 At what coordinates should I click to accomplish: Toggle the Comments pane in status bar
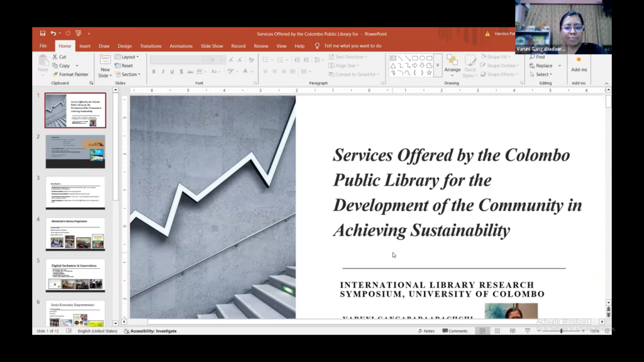(x=454, y=331)
